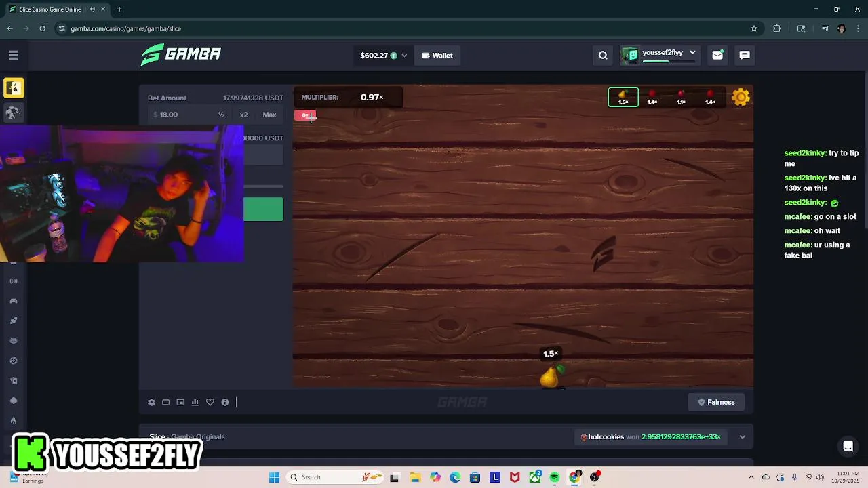The image size is (868, 488).
Task: Select the 1.5× pear history entry
Action: tap(623, 98)
